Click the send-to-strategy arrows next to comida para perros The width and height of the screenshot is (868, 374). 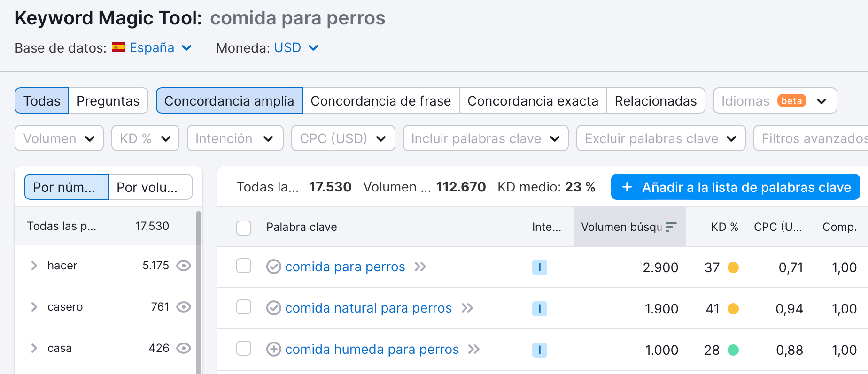421,267
